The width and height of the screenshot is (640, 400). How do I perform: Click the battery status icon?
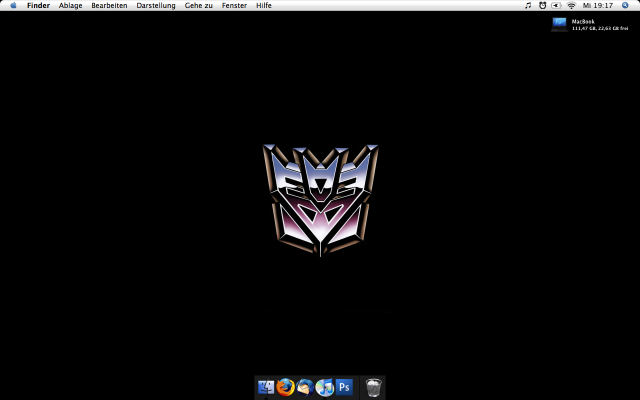556,5
